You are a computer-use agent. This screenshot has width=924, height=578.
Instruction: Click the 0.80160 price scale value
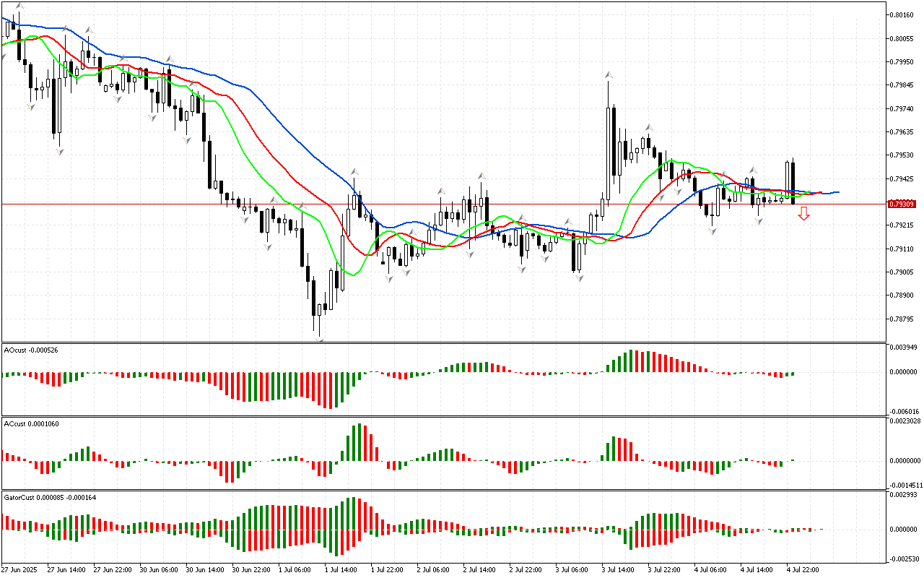click(902, 14)
